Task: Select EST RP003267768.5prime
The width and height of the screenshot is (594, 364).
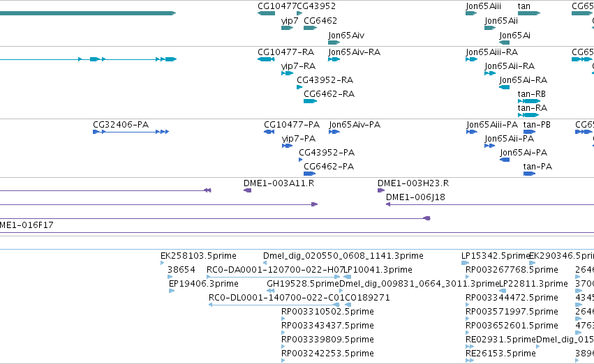Action: 512,270
